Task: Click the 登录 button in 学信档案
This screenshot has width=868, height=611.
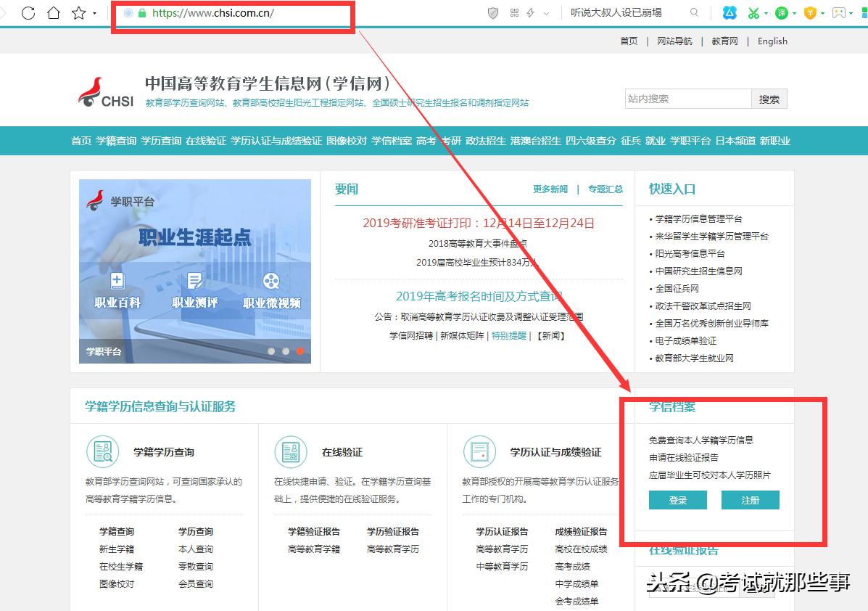Action: coord(677,500)
